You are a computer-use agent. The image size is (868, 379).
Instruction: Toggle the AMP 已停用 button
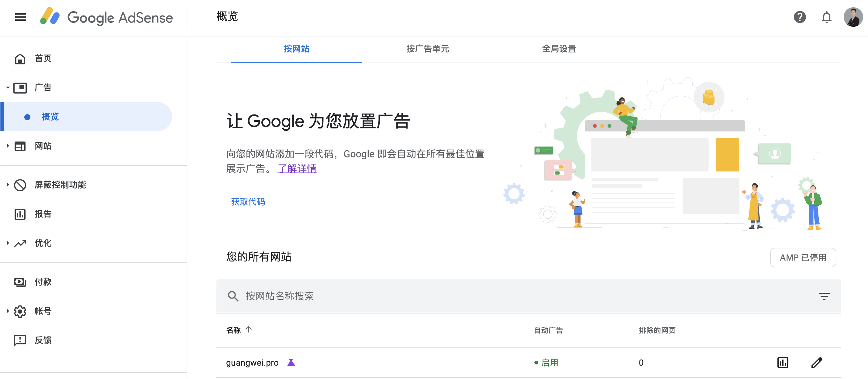(804, 257)
